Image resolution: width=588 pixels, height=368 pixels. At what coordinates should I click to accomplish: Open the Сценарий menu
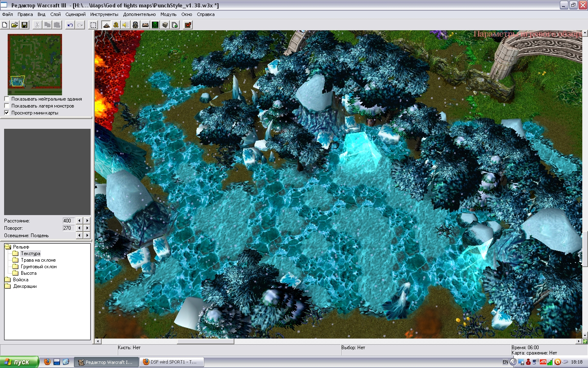tap(76, 14)
